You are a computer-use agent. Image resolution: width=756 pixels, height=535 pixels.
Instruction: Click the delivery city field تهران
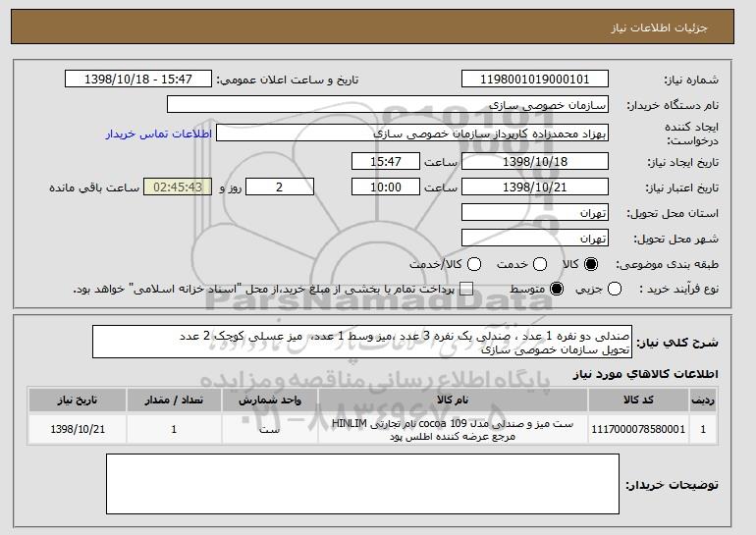535,239
